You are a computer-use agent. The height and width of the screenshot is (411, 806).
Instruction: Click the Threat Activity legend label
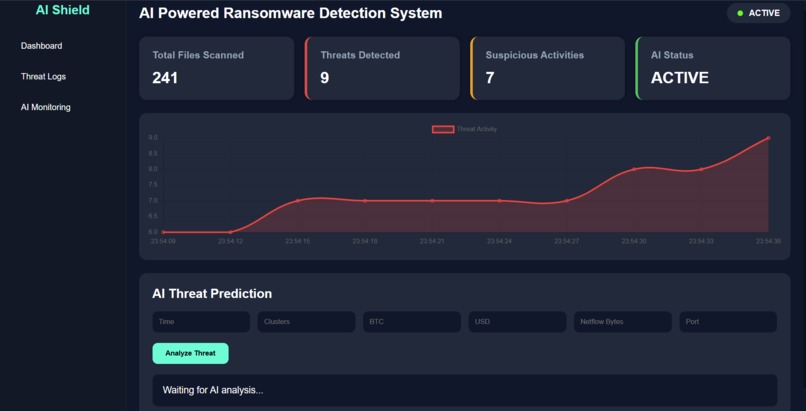pyautogui.click(x=477, y=129)
